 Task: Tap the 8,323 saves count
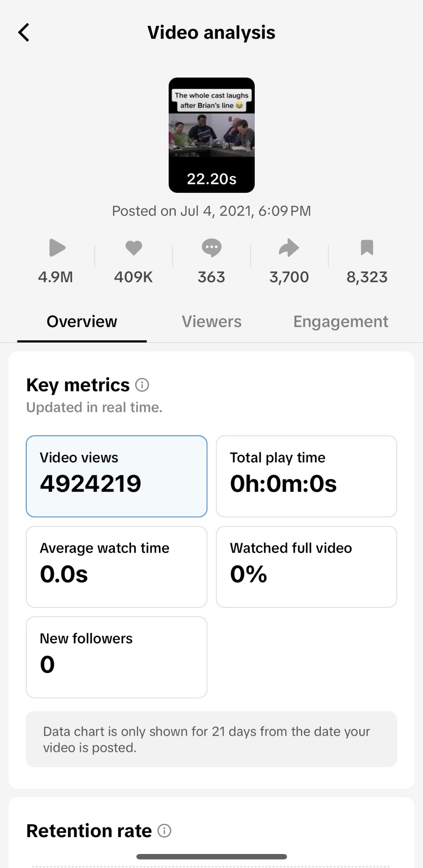[x=367, y=277]
